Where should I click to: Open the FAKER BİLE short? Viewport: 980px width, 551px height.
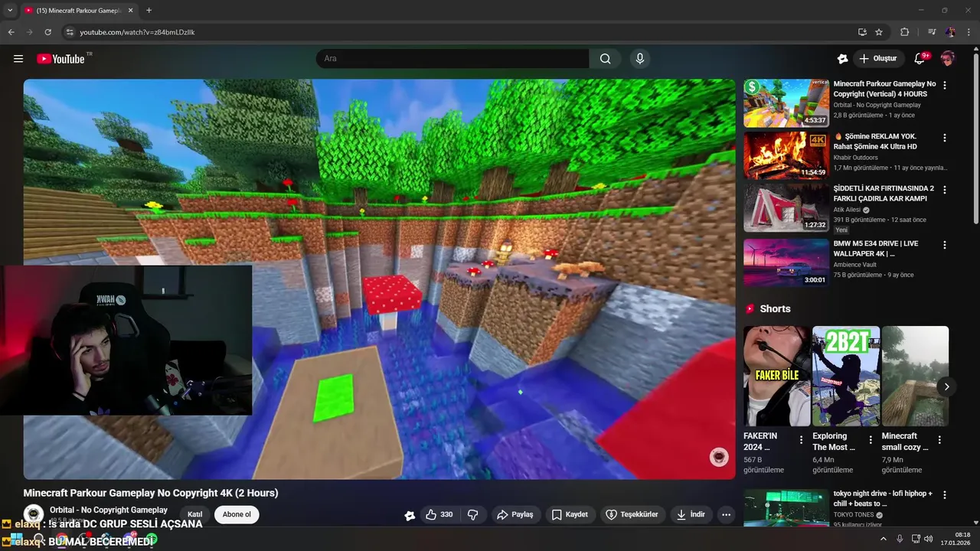pyautogui.click(x=776, y=376)
